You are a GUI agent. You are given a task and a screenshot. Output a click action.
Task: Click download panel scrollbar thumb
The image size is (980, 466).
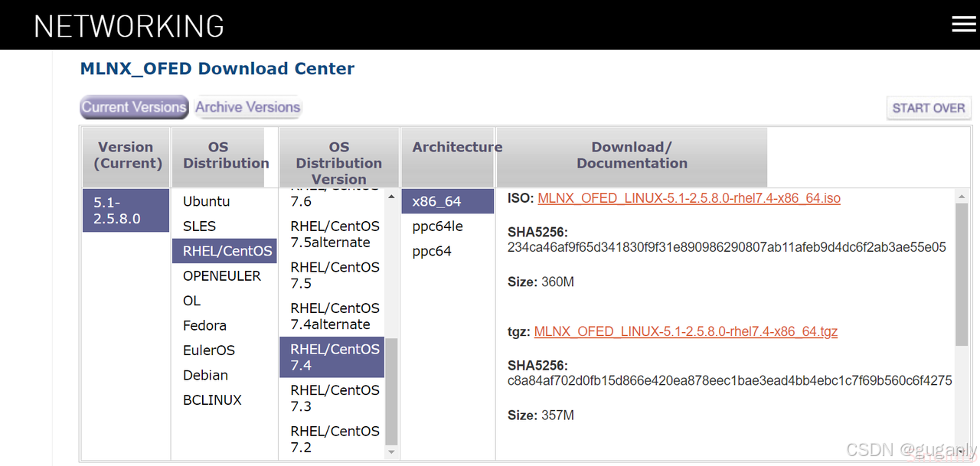point(962,275)
